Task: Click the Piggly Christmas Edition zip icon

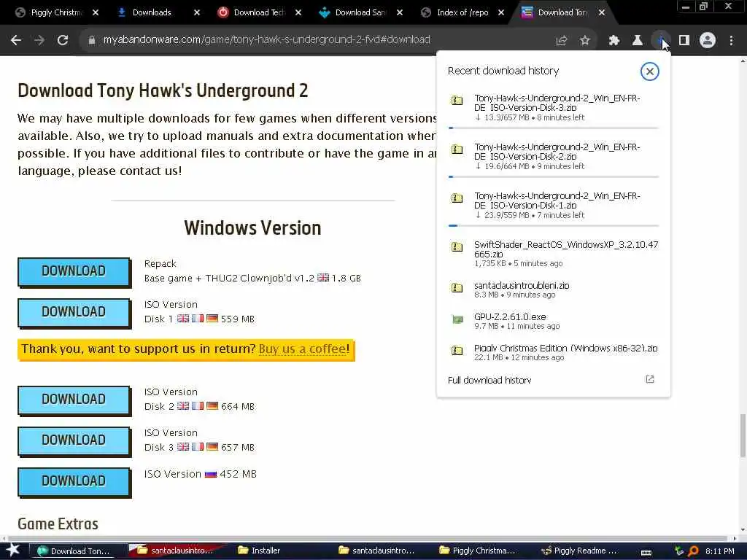Action: 457,351
